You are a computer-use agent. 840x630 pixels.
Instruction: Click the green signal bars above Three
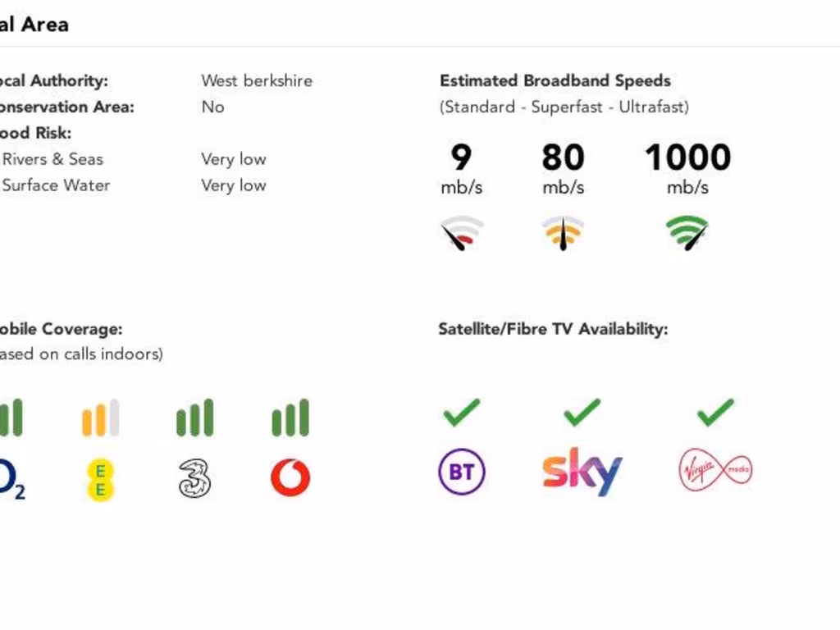(194, 418)
